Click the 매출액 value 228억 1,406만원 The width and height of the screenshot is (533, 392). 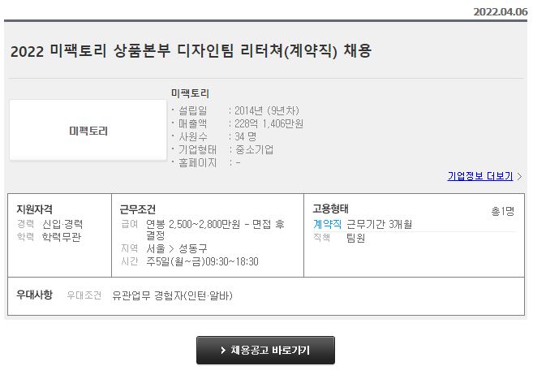click(269, 123)
